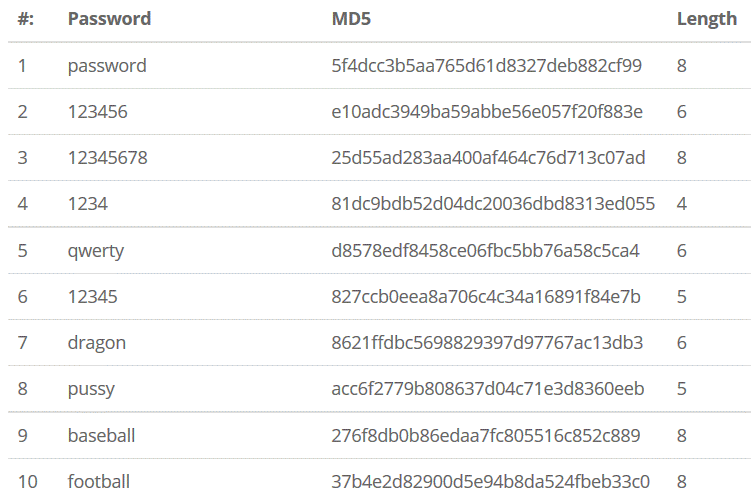Click the hash starting with 8621ffdbc
Image resolution: width=751 pixels, height=504 pixels.
click(x=487, y=343)
